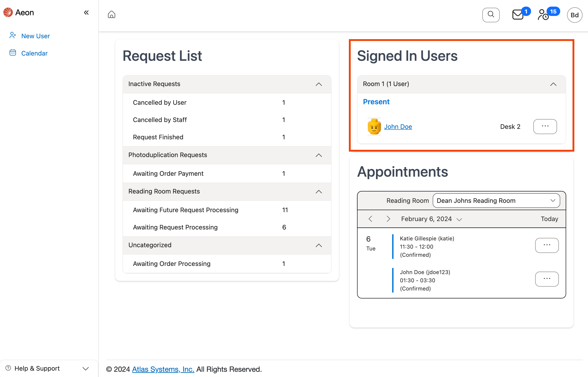Click the John Doe user link
Image resolution: width=588 pixels, height=377 pixels.
(x=398, y=127)
